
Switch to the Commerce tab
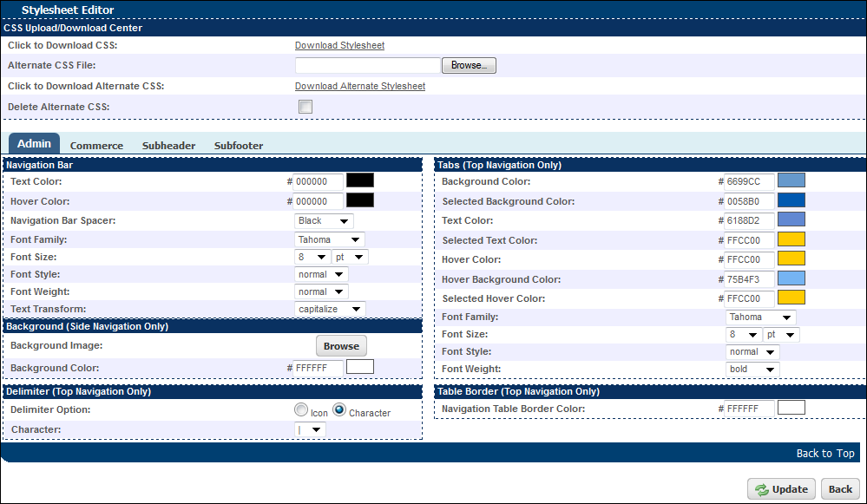[96, 145]
